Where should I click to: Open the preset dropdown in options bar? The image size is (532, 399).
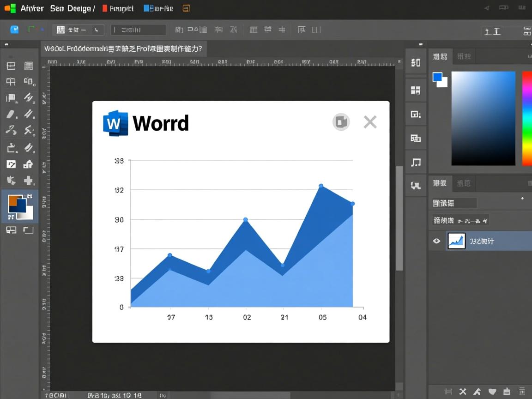click(x=78, y=30)
